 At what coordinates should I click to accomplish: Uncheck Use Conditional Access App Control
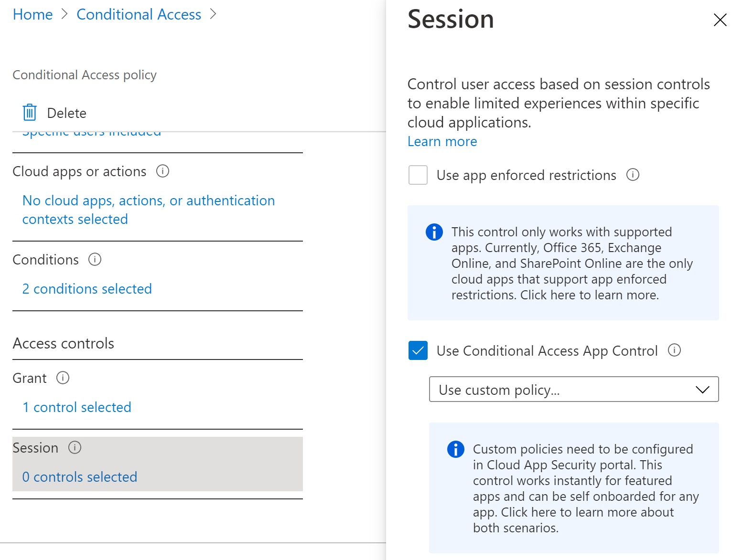pyautogui.click(x=418, y=350)
